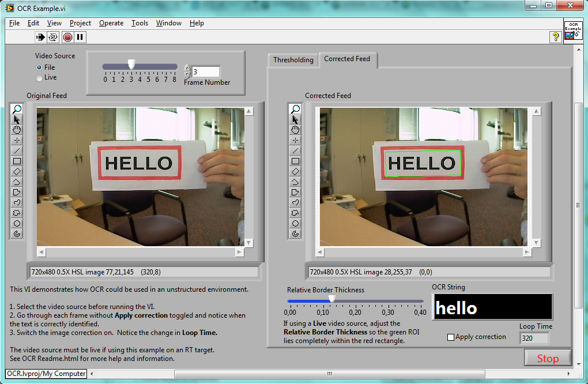Click the Run Continuously icon

53,37
